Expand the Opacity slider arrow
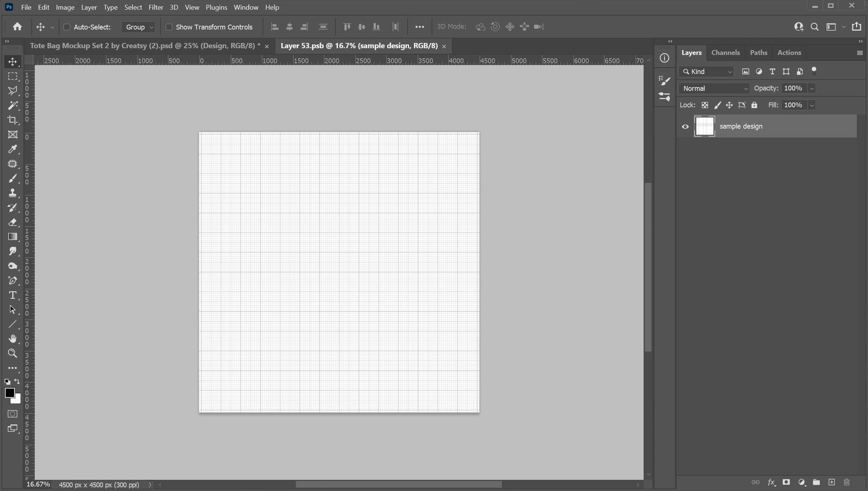This screenshot has height=491, width=868. pos(811,89)
